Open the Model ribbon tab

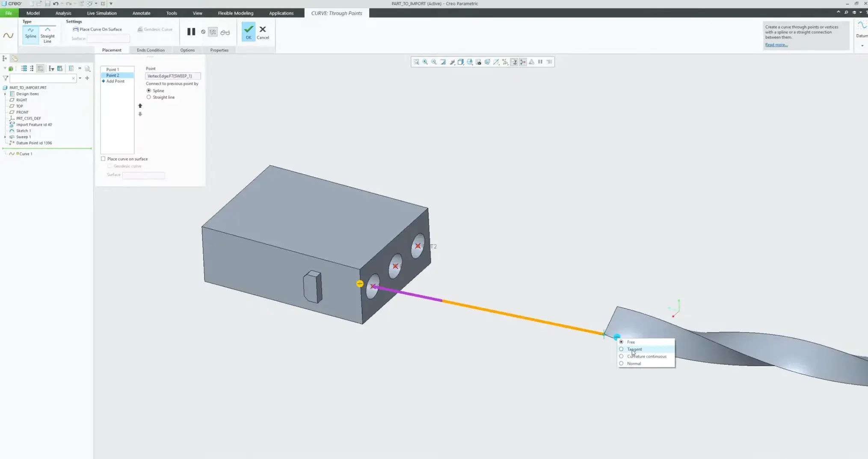pos(33,13)
